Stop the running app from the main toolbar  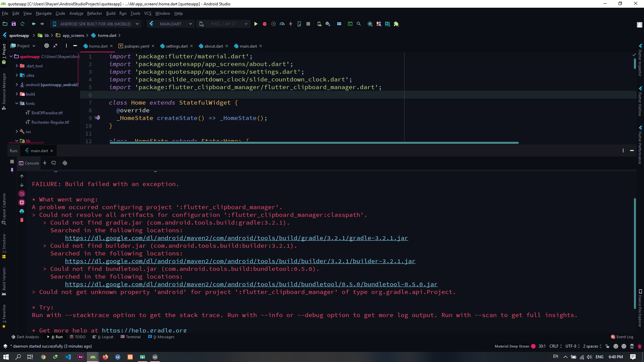pyautogui.click(x=308, y=24)
